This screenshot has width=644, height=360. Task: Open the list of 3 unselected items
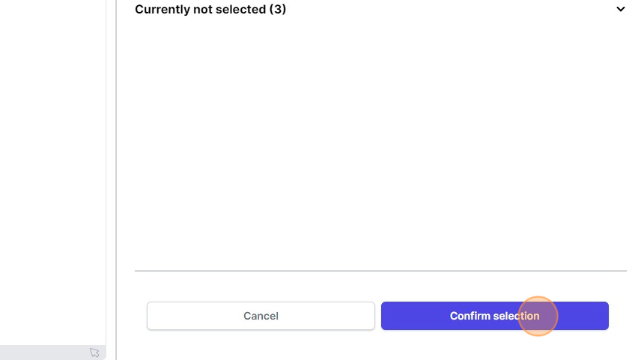[x=210, y=10]
